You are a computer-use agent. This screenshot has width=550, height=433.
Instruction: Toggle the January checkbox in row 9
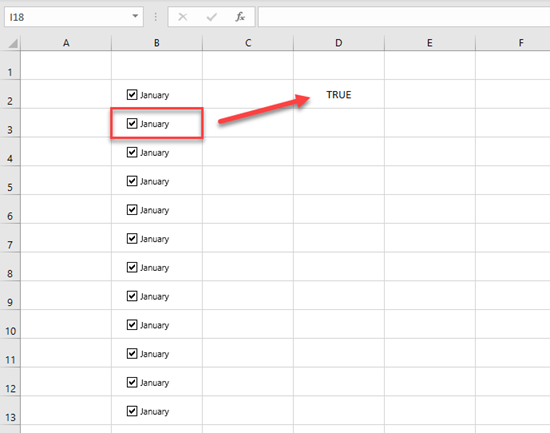pyautogui.click(x=132, y=296)
